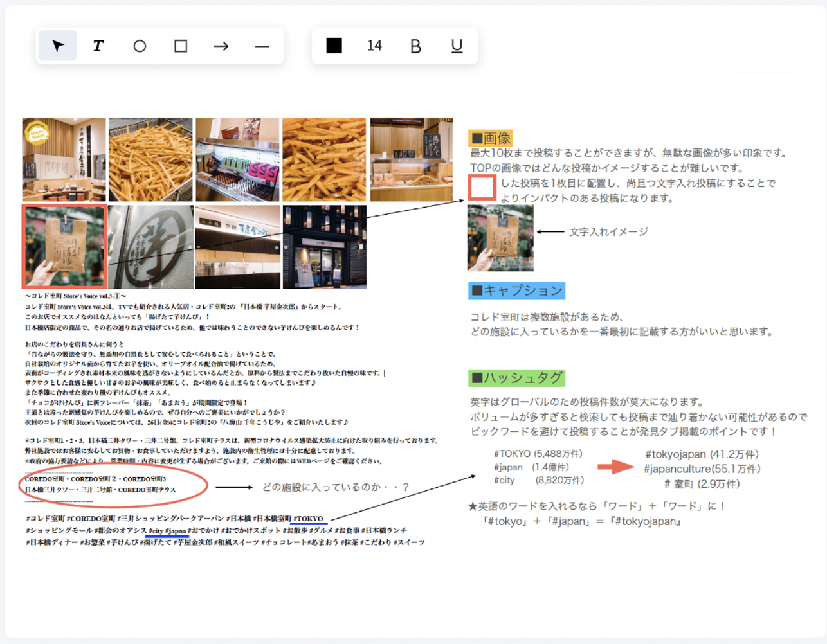Activate the Text tool
Screen dimensions: 827x644
tap(98, 46)
